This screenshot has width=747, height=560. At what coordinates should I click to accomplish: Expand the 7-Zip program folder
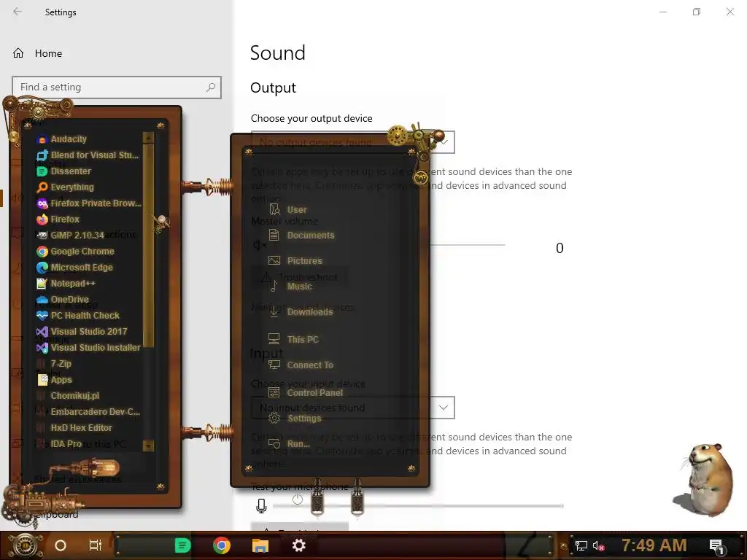click(x=54, y=364)
